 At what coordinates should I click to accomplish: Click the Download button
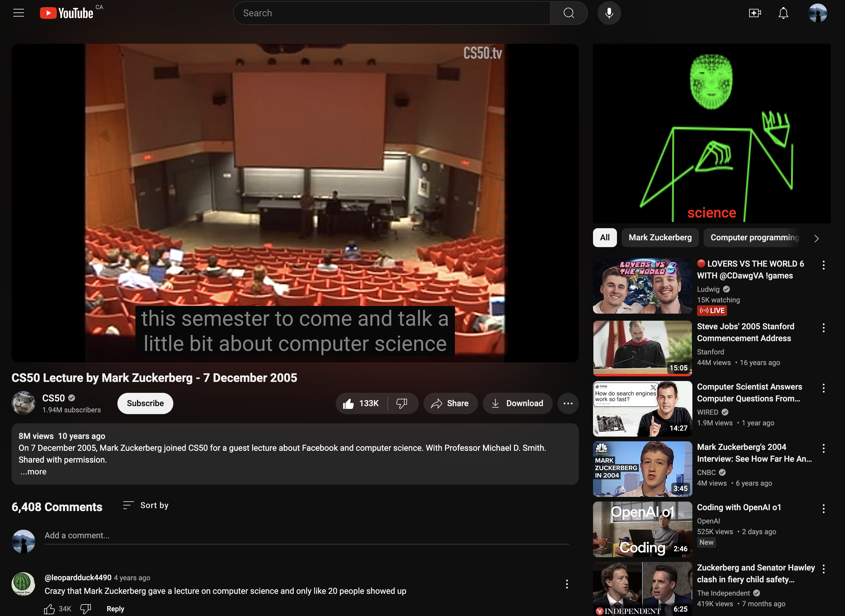pyautogui.click(x=517, y=403)
